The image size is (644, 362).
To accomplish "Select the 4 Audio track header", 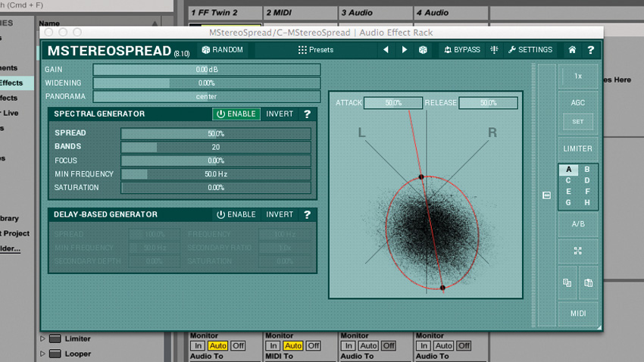I will (x=451, y=13).
